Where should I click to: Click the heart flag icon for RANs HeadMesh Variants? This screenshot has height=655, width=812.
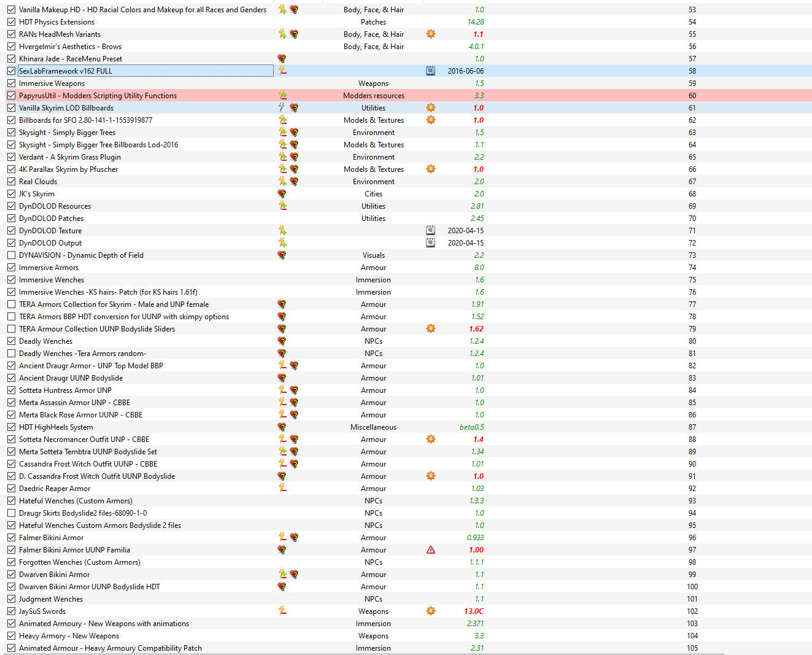coord(294,34)
